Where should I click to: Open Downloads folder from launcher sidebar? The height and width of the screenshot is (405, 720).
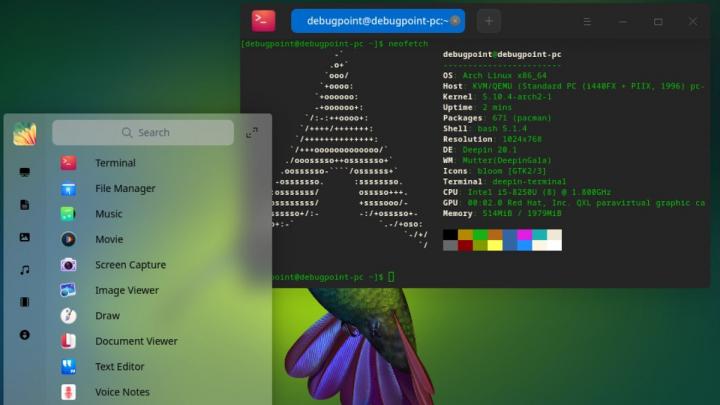(x=24, y=334)
